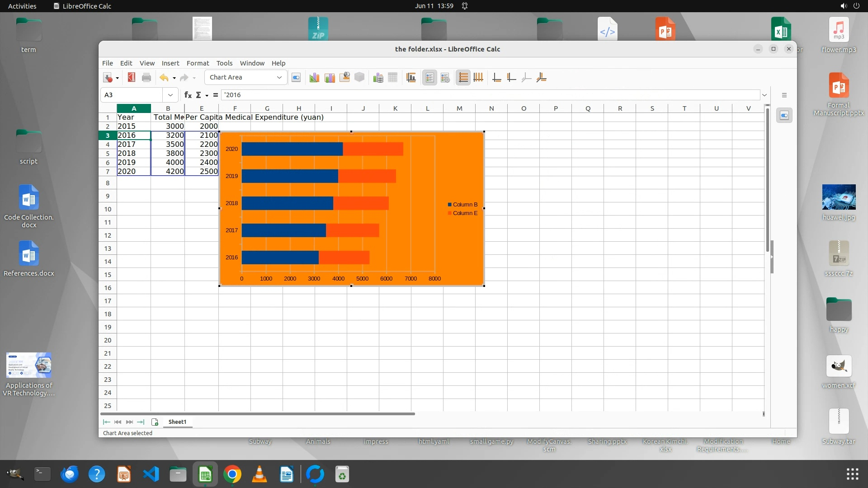The height and width of the screenshot is (488, 868).
Task: Open the Function Wizard fx icon
Action: [x=188, y=95]
